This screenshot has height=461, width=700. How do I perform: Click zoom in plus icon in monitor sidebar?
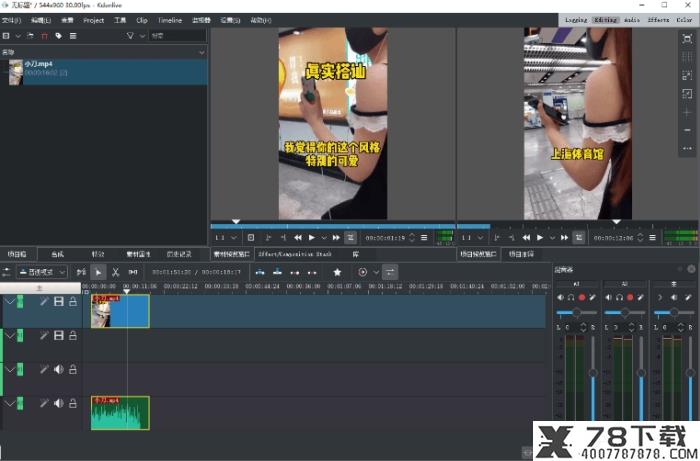pyautogui.click(x=687, y=112)
